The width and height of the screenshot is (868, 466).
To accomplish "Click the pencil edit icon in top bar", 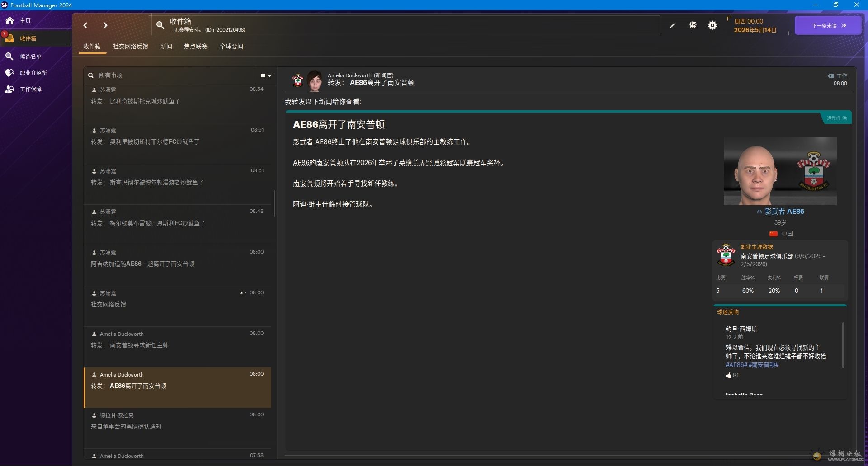I will [x=673, y=25].
